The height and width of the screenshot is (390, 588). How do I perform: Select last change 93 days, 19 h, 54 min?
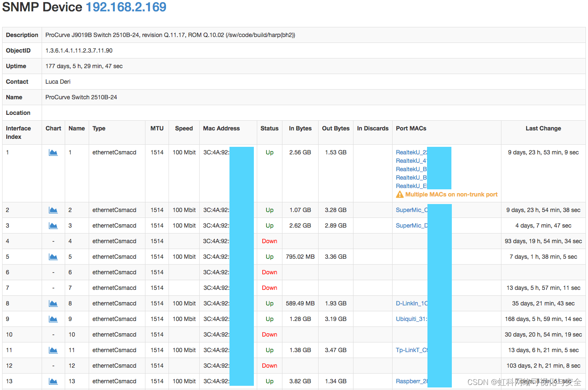click(x=543, y=241)
